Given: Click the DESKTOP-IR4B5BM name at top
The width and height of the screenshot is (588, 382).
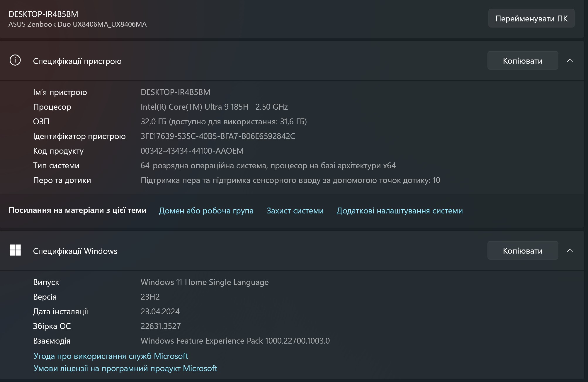Looking at the screenshot, I should point(43,14).
